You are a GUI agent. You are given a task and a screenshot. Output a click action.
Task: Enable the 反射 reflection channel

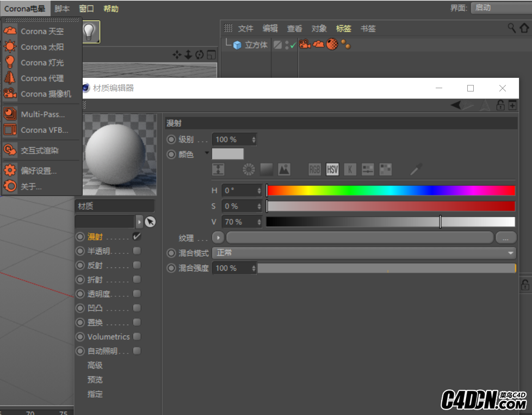click(x=137, y=265)
